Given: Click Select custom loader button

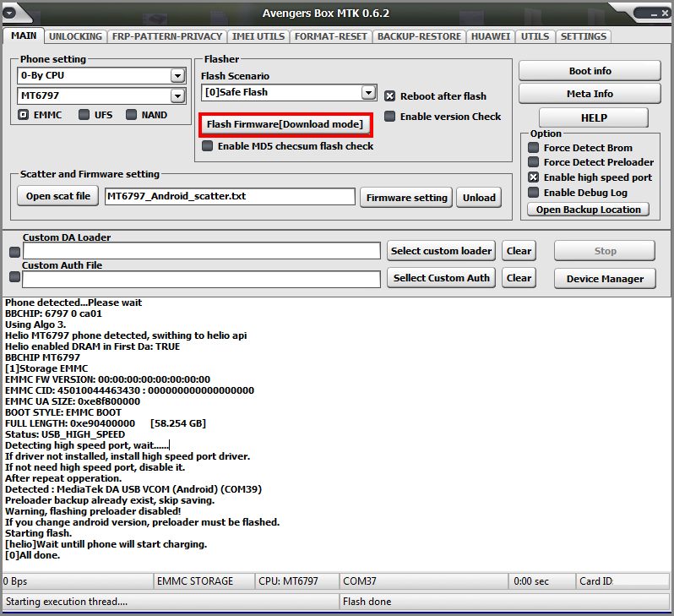Looking at the screenshot, I should pyautogui.click(x=441, y=251).
